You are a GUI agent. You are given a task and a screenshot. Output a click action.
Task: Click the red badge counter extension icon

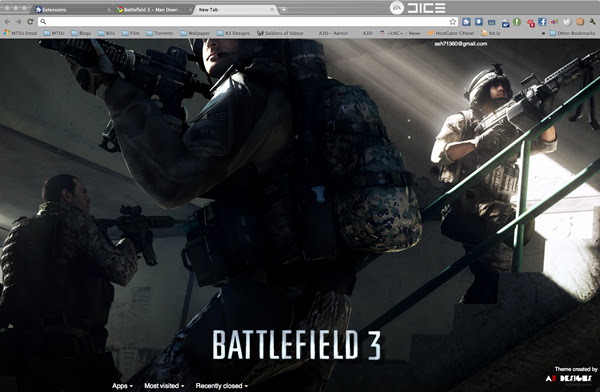pos(530,23)
